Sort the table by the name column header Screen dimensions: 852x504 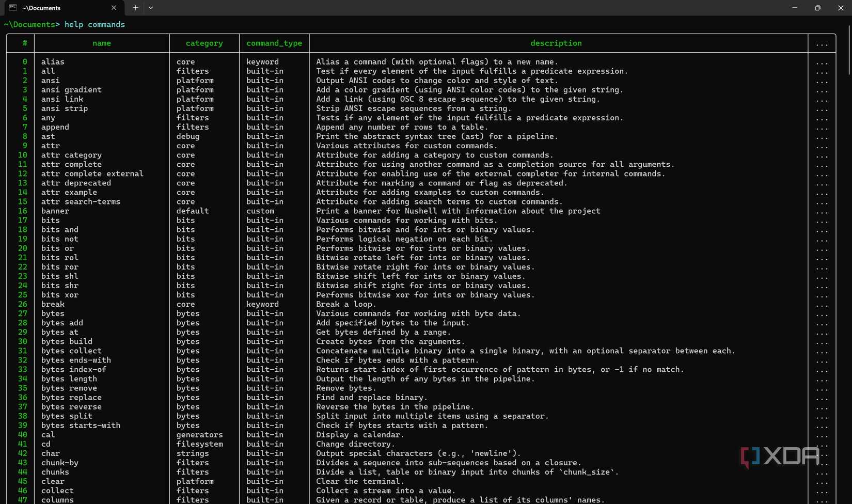click(101, 43)
